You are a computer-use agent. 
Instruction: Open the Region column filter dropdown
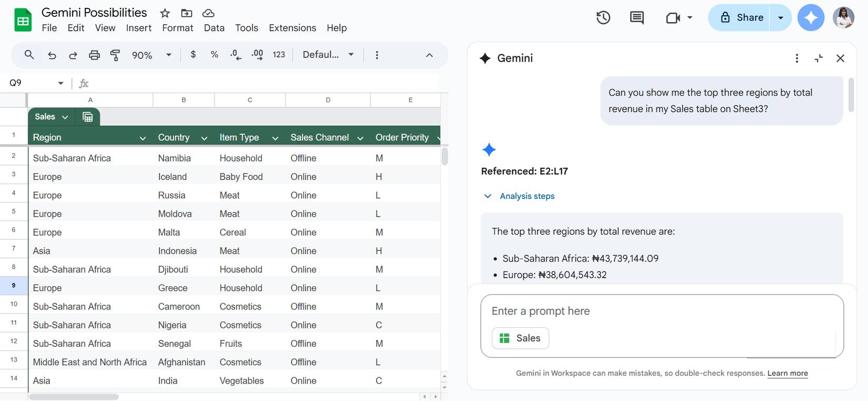tap(143, 138)
